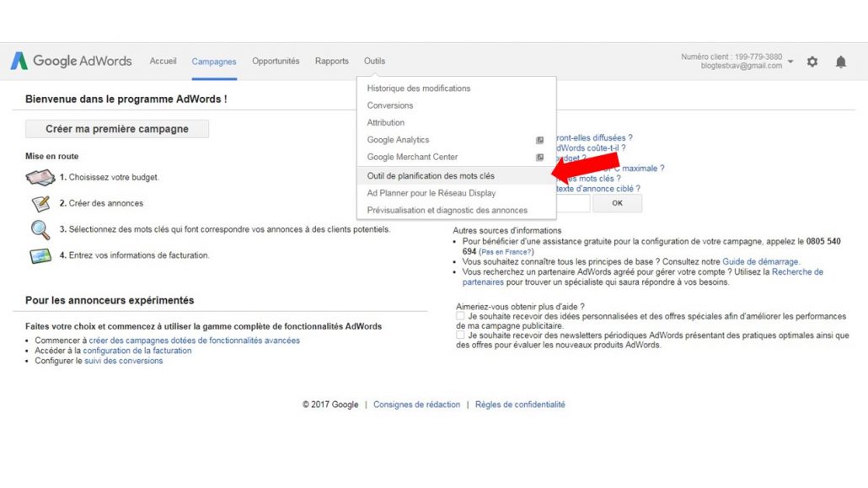This screenshot has width=868, height=488.
Task: Click the billing card icon
Action: tap(40, 255)
